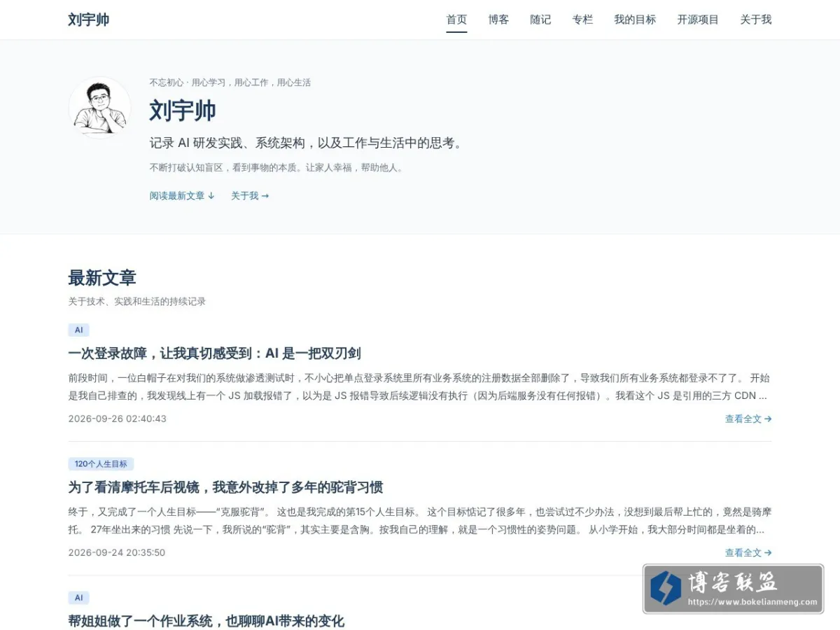
Task: Click the AI tag above 一次登录故障 article
Action: coord(78,330)
